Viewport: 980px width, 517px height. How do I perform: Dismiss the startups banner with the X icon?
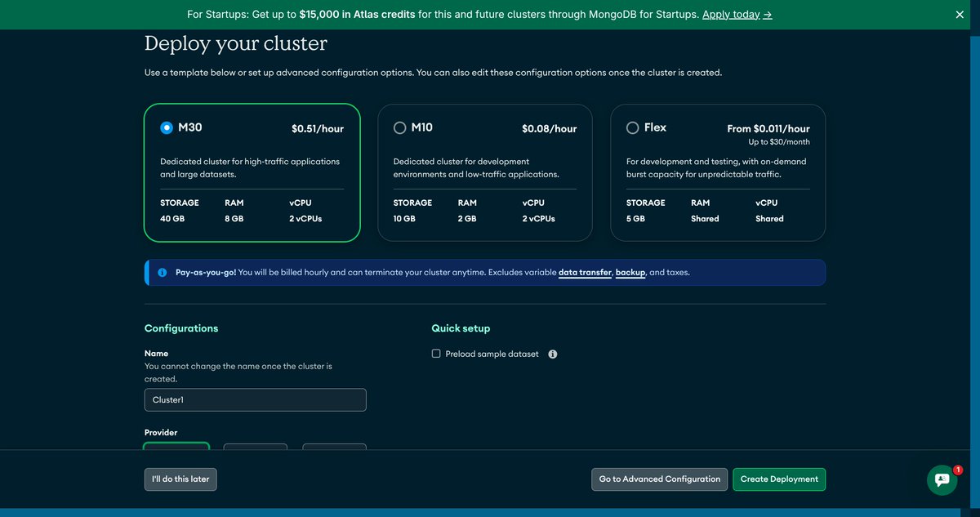[960, 15]
